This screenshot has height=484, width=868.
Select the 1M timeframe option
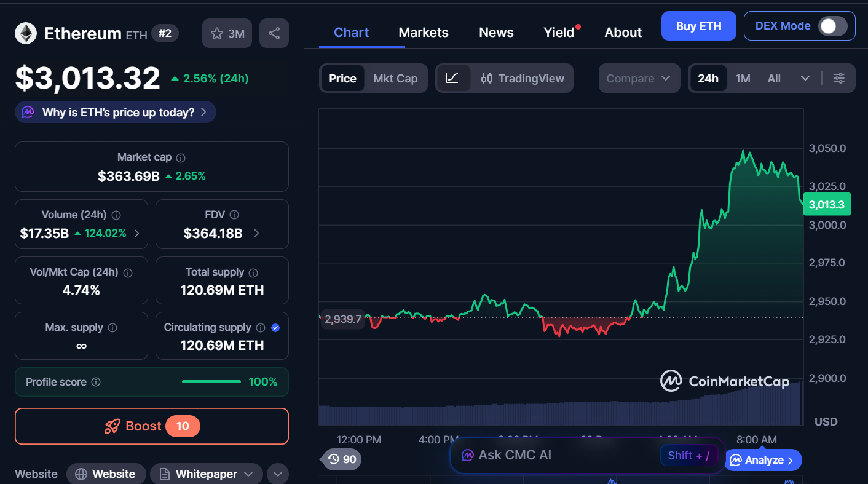click(743, 78)
